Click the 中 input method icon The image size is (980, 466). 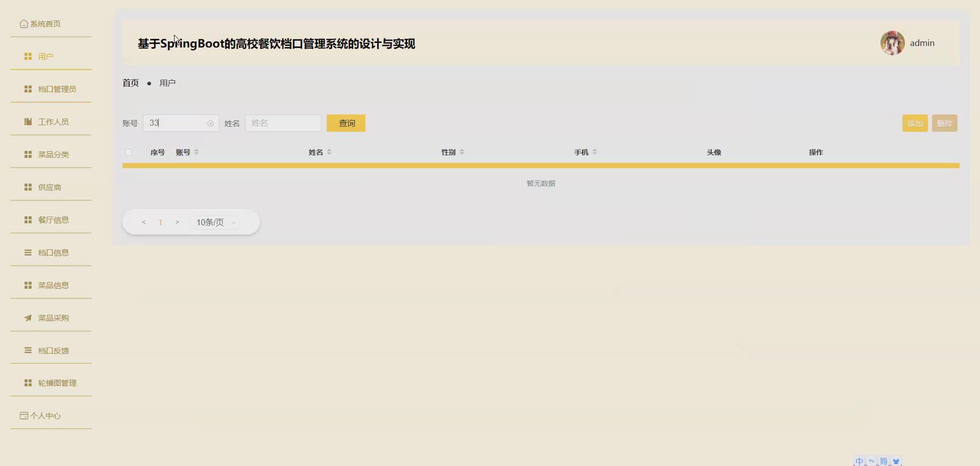(x=860, y=461)
